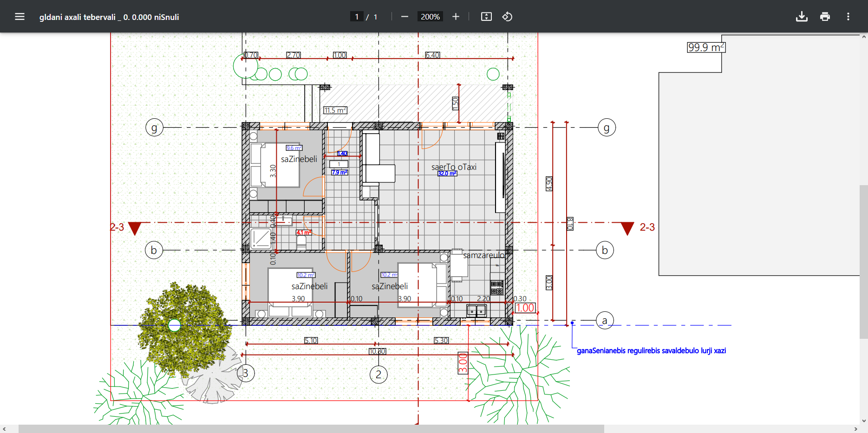Click the 'samzareulo' kitchen label
Viewport: 868px width, 433px height.
[x=483, y=255]
